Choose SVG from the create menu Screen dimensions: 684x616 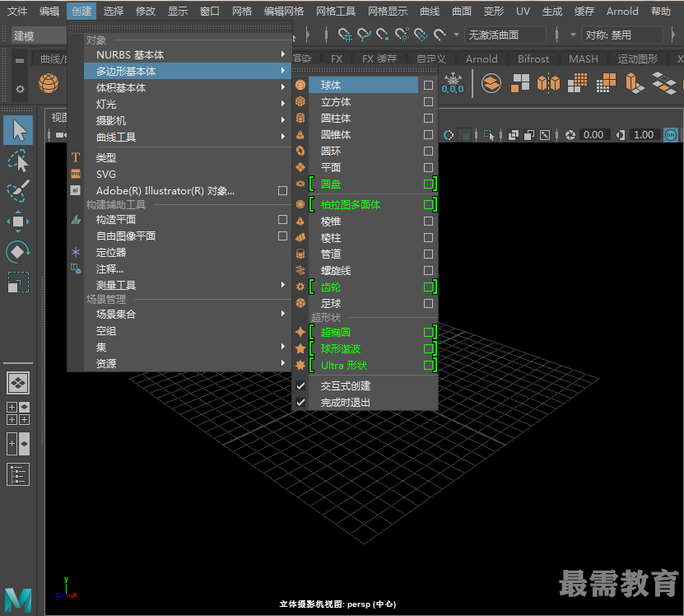[x=187, y=175]
